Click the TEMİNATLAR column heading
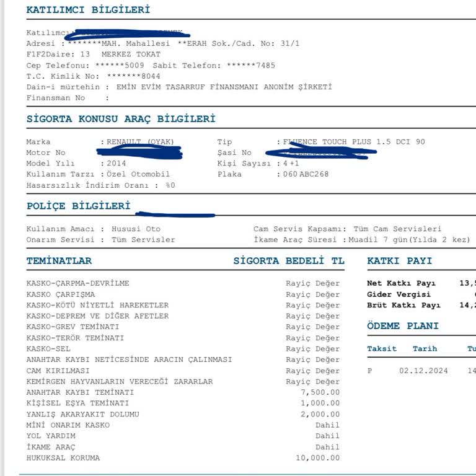This screenshot has height=476, width=476. [x=59, y=261]
